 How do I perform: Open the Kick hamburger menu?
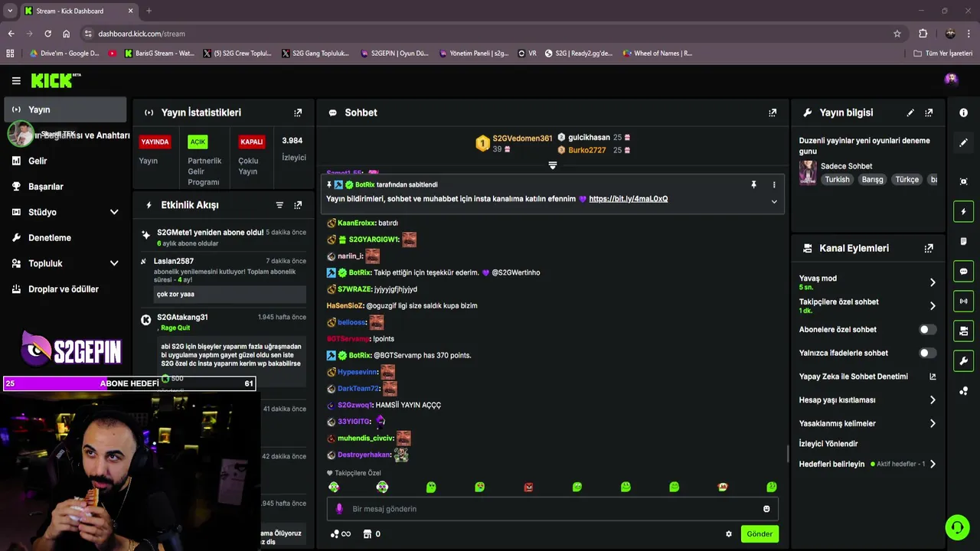coord(16,80)
